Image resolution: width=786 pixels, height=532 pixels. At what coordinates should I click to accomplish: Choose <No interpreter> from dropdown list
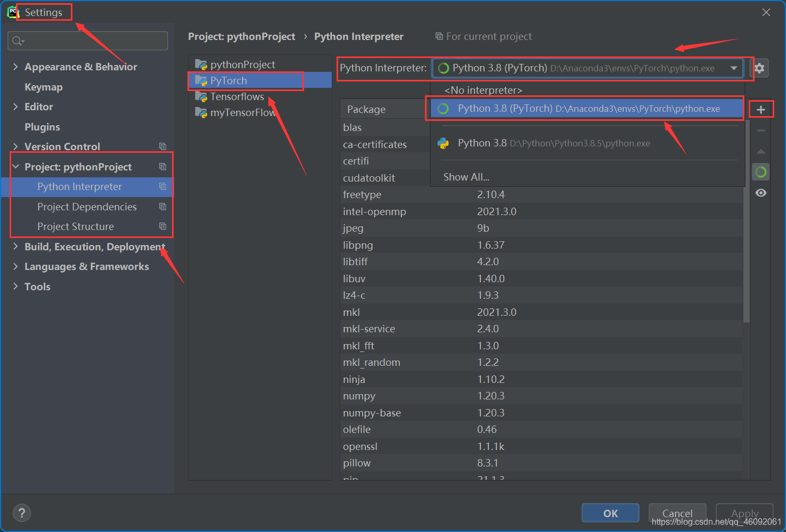pos(587,90)
